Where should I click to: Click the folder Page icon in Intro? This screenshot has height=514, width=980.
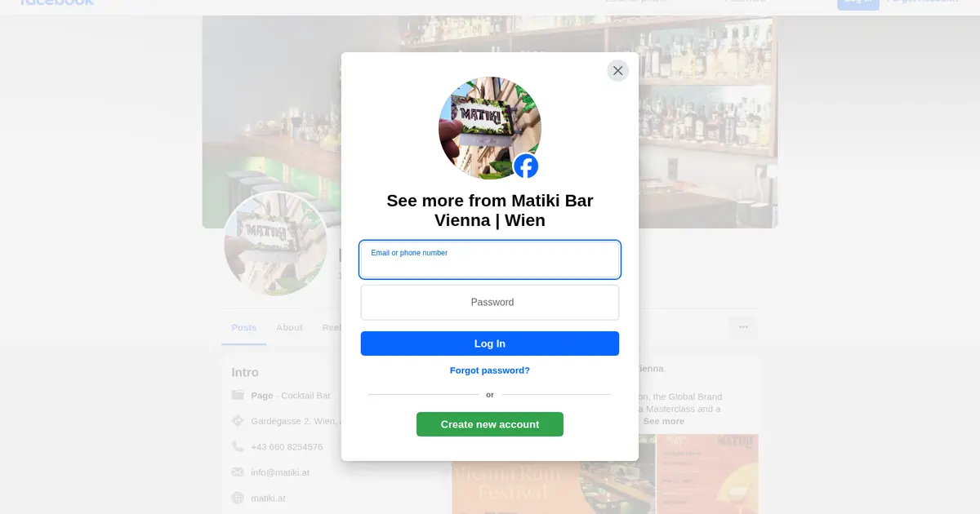pos(238,395)
